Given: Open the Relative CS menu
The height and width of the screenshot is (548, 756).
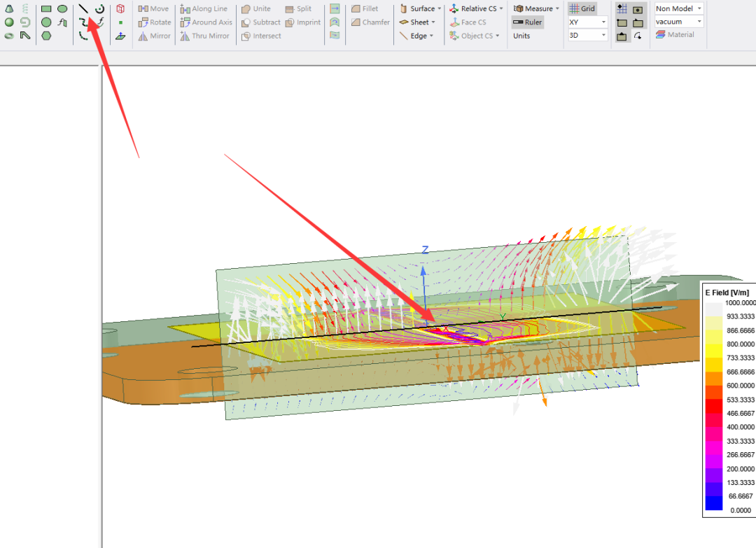Looking at the screenshot, I should tap(477, 8).
